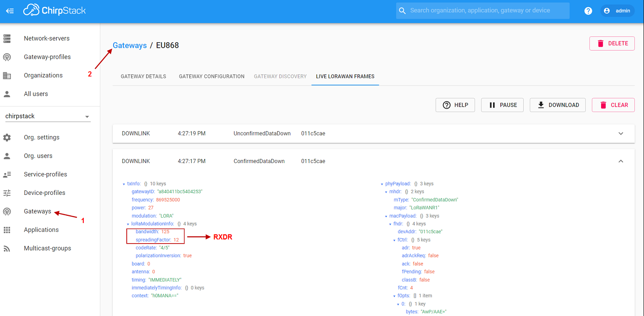This screenshot has width=644, height=316.
Task: Click the Org. settings gear icon
Action: click(x=7, y=138)
